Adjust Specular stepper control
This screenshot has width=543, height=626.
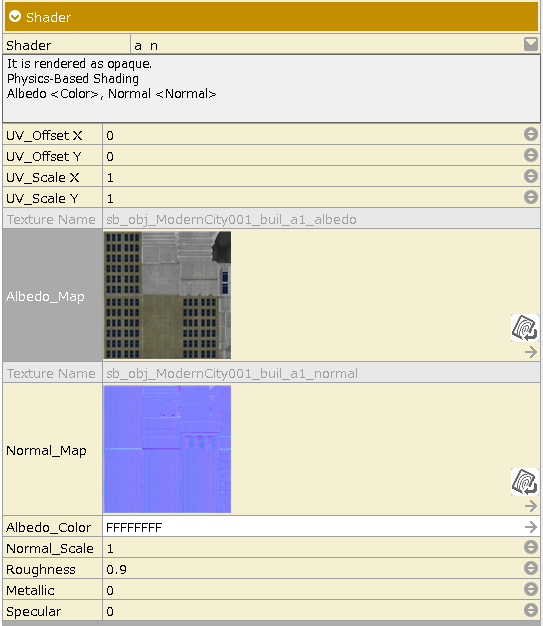(531, 610)
